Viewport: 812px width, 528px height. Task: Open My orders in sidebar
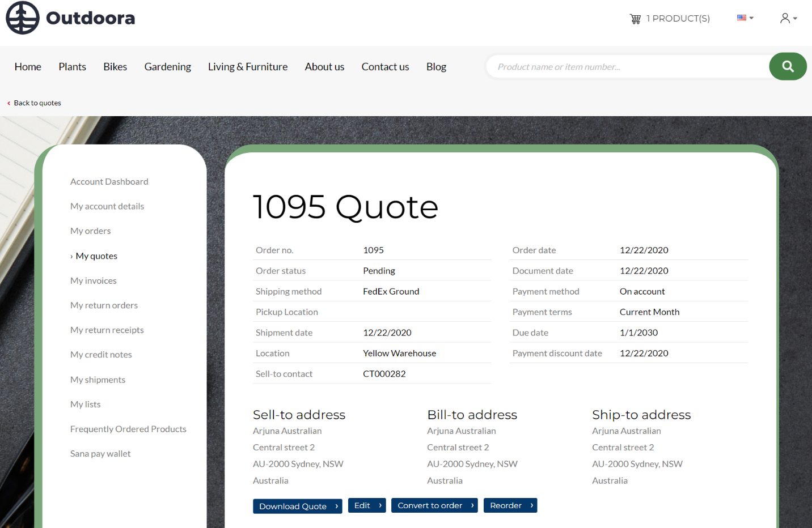pos(91,231)
